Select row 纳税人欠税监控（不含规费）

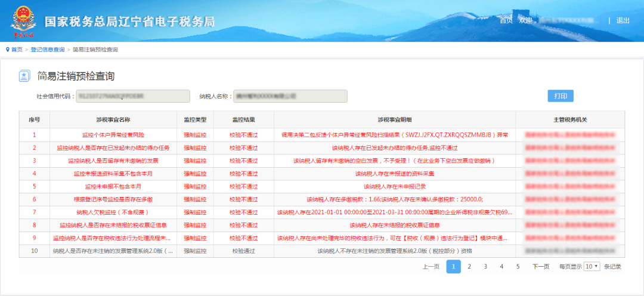[x=322, y=212]
